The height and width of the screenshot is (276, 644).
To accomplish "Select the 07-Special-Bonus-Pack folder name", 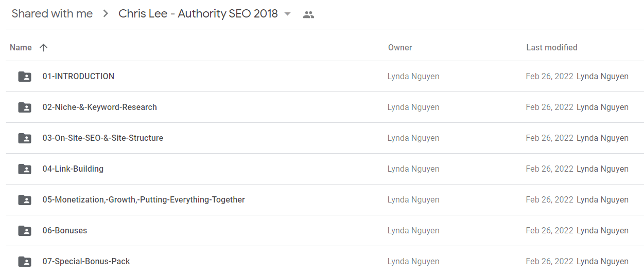I will click(x=86, y=261).
